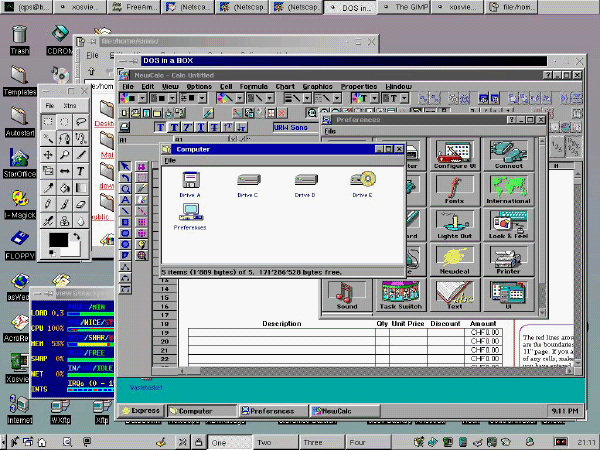This screenshot has height=450, width=600.
Task: Toggle strikethrough text style in NewCalc
Action: pos(214,127)
